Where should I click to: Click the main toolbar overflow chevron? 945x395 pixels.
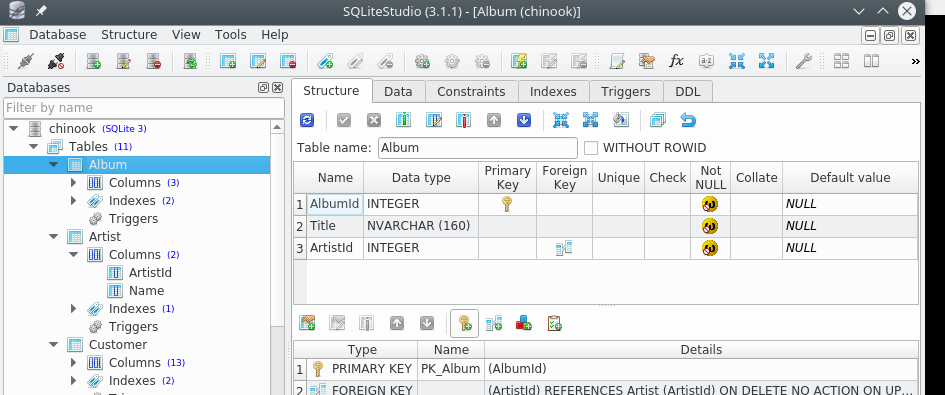coord(916,61)
